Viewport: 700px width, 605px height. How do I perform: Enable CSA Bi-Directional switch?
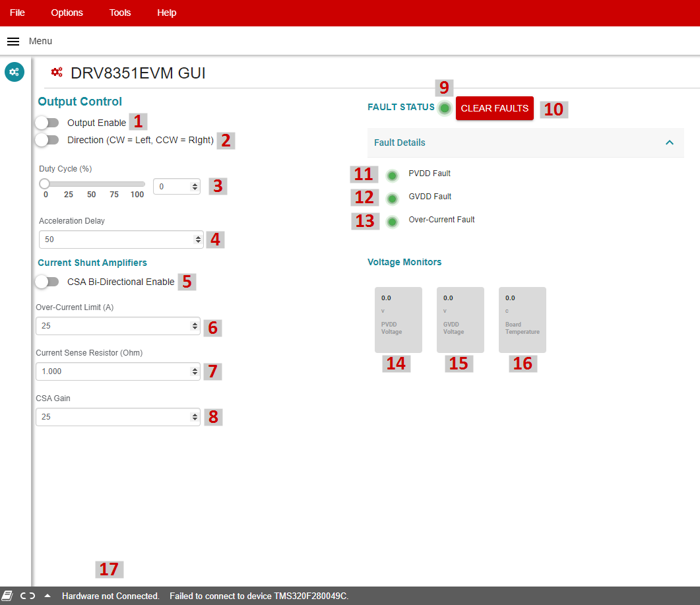(48, 282)
